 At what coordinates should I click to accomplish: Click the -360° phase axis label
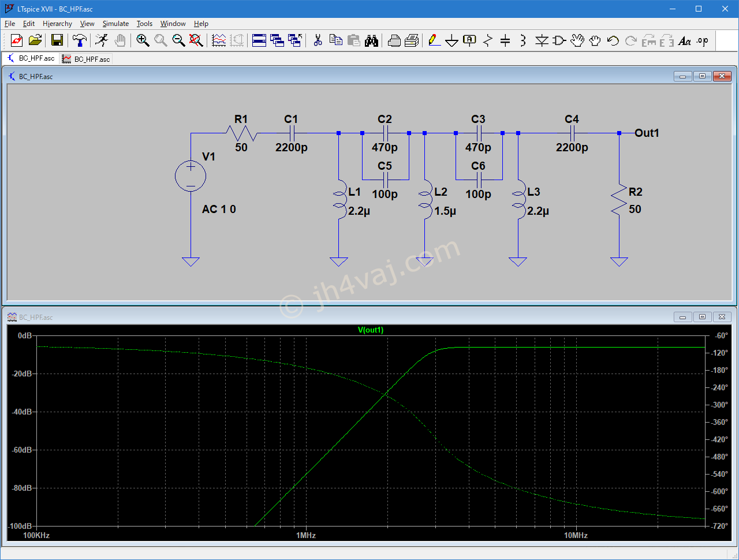[720, 422]
